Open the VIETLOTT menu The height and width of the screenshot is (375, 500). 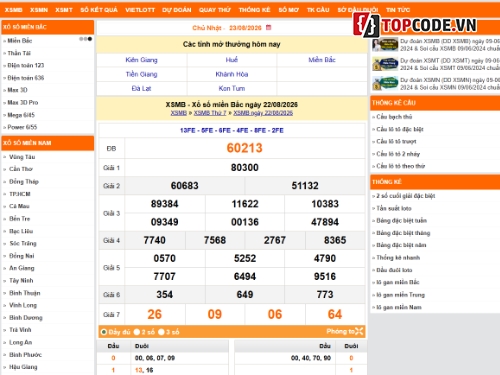click(x=140, y=10)
